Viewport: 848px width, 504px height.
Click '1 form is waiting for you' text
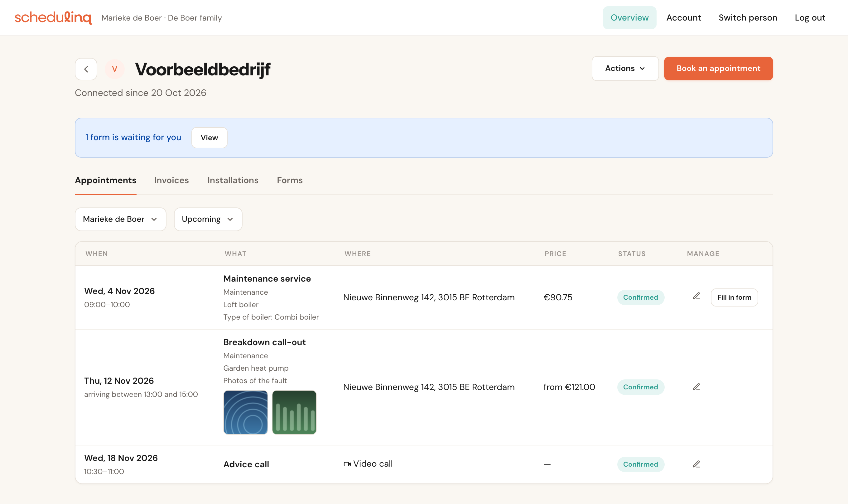[133, 138]
